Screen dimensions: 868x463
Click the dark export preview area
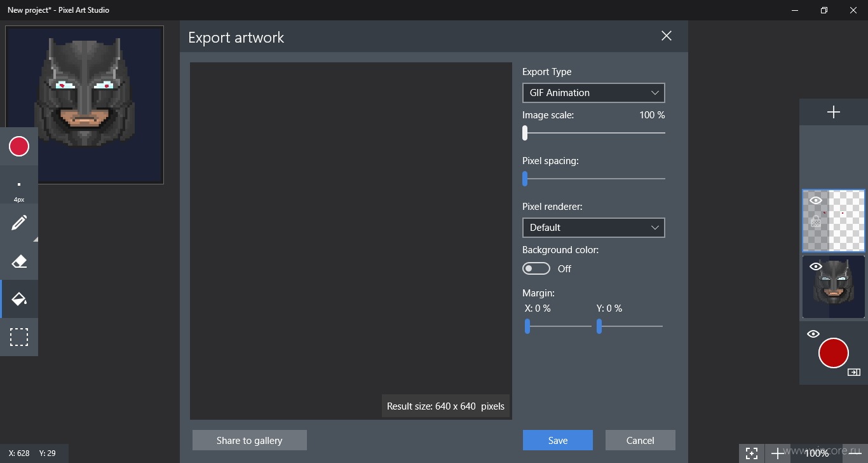tap(351, 240)
